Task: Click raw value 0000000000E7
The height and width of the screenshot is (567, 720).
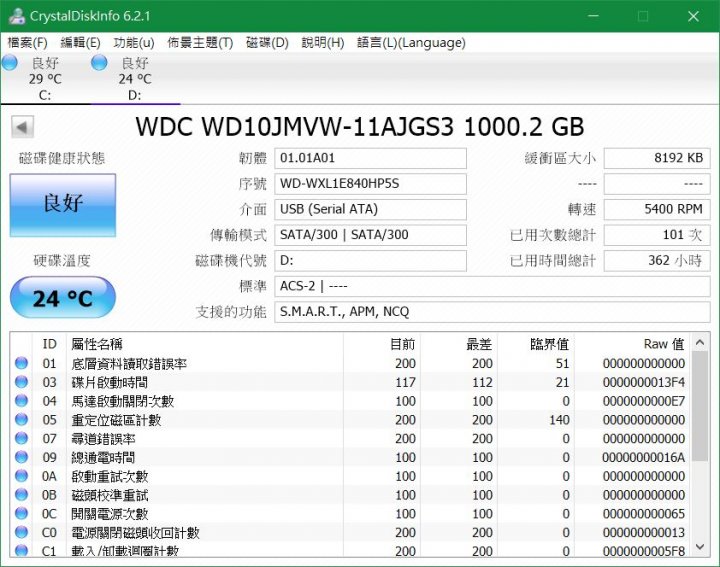Action: click(644, 401)
